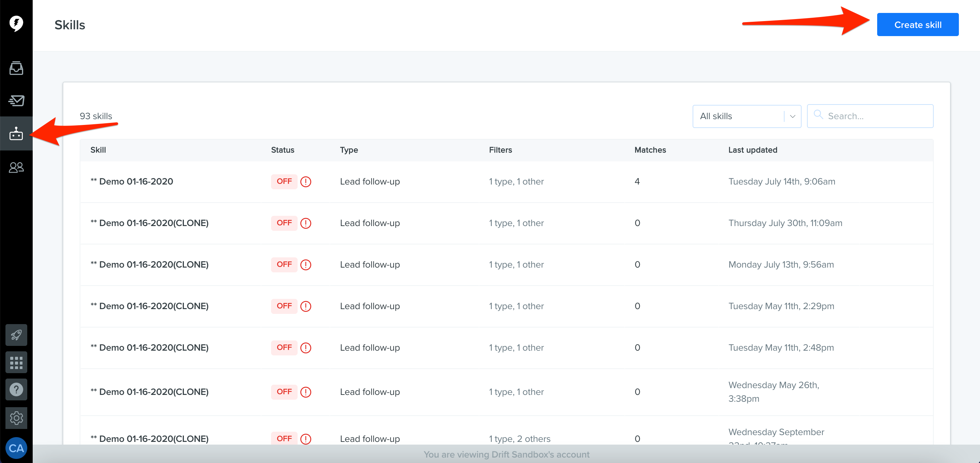
Task: Click the rocket launch icon
Action: (x=16, y=335)
